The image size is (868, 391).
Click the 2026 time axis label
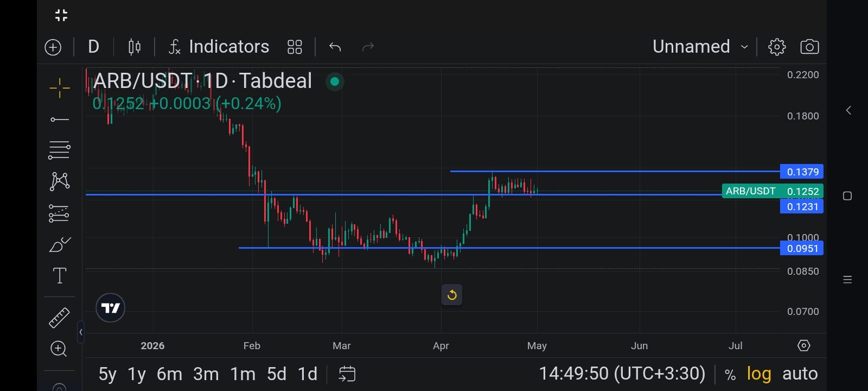coord(152,346)
